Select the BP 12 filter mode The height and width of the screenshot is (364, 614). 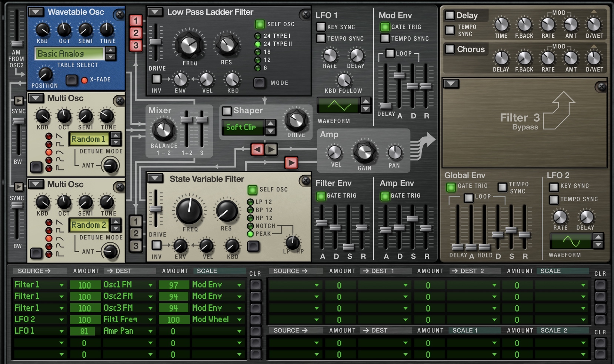click(x=250, y=210)
